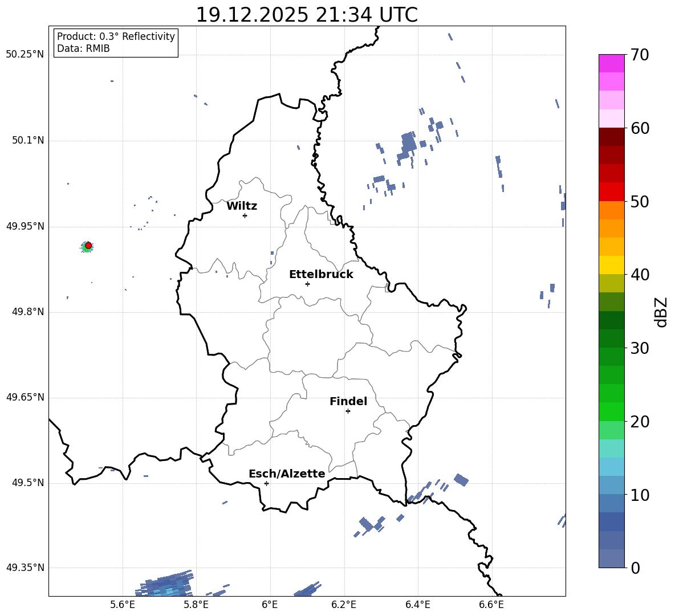Screen dimensions: 675x616
Task: Click the yellow colorbar segment at 40 dBZ
Action: tap(611, 266)
